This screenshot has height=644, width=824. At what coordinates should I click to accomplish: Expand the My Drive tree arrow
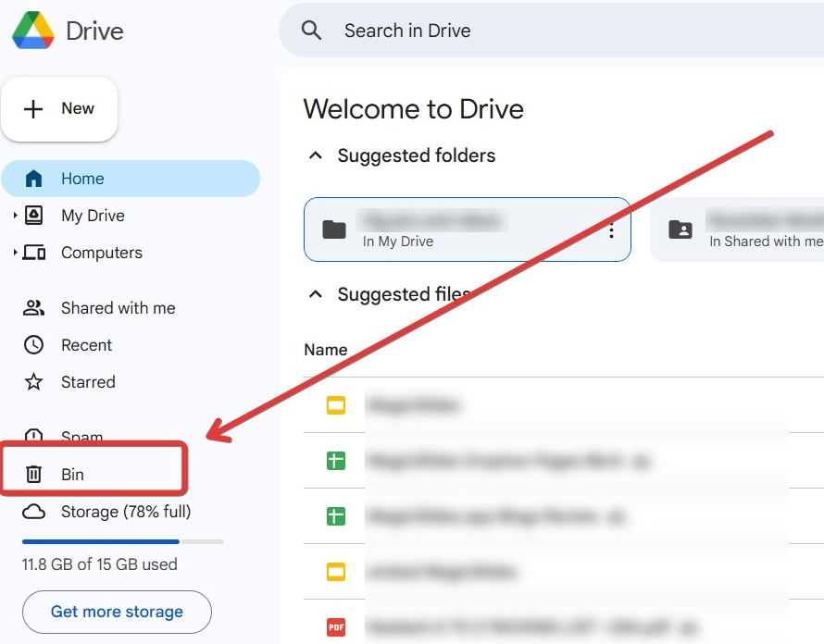click(15, 215)
